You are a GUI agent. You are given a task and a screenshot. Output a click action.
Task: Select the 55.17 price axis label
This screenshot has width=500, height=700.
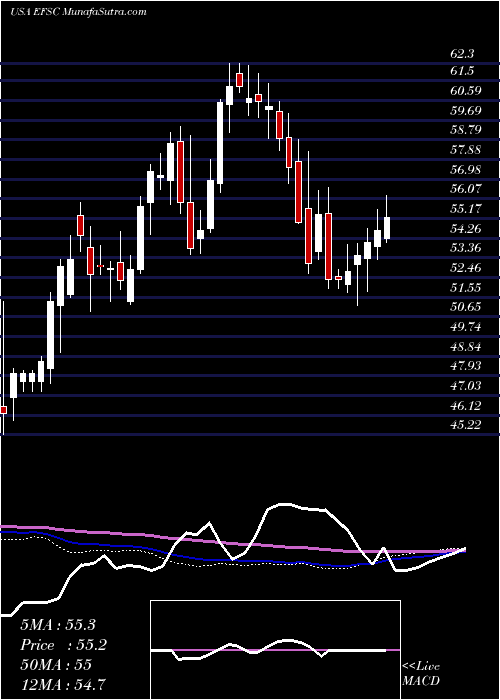click(x=466, y=208)
